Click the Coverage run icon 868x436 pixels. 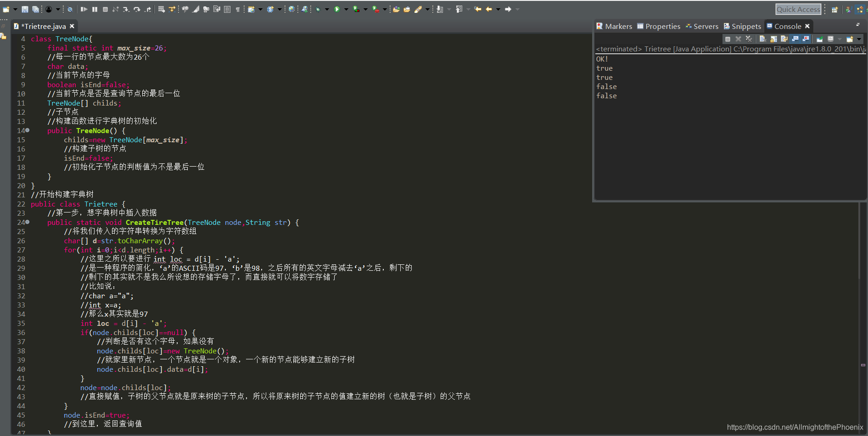click(356, 9)
